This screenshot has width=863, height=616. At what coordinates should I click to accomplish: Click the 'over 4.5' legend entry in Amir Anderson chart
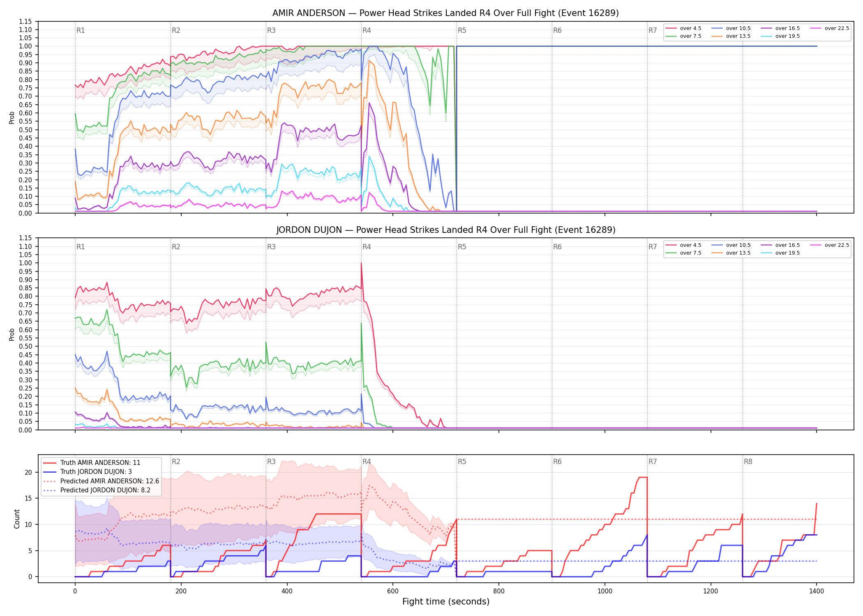[683, 28]
